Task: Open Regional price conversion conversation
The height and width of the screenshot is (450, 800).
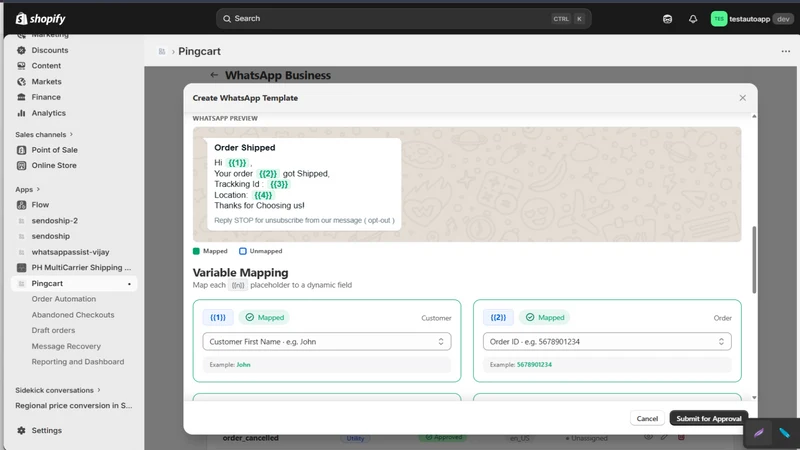Action: [x=73, y=406]
